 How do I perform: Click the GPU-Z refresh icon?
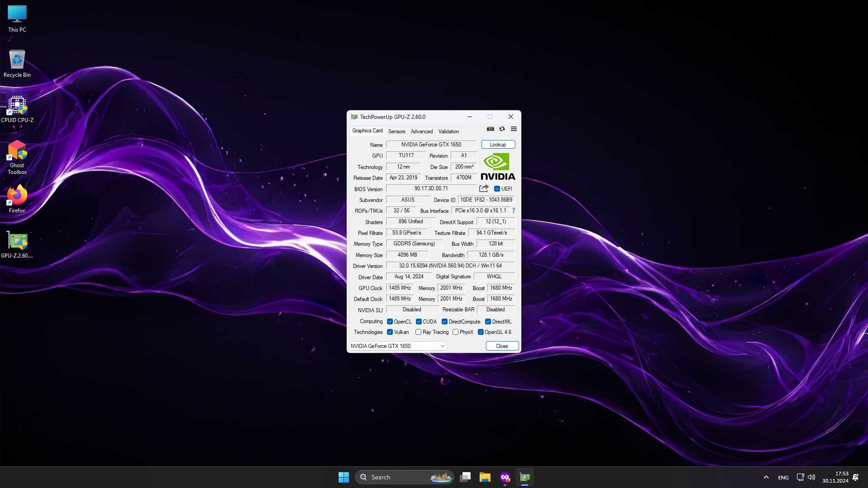[x=502, y=129]
